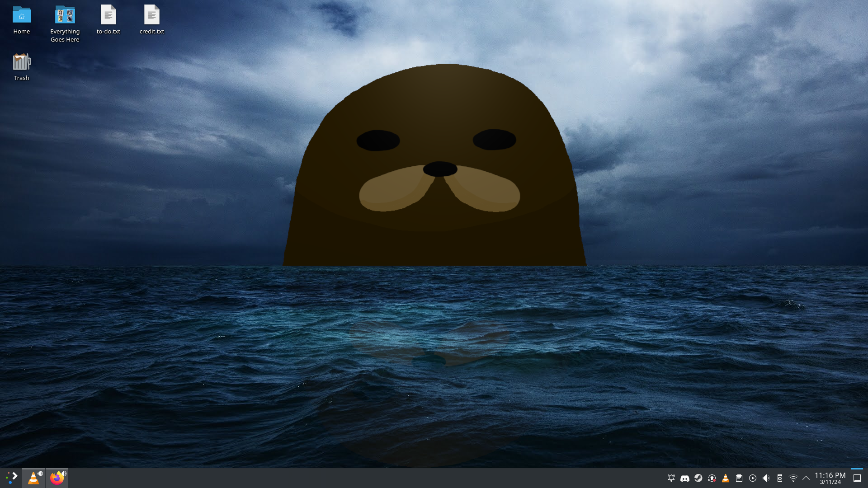The width and height of the screenshot is (868, 488).
Task: Open the calendar from the digital clock
Action: pos(830,478)
